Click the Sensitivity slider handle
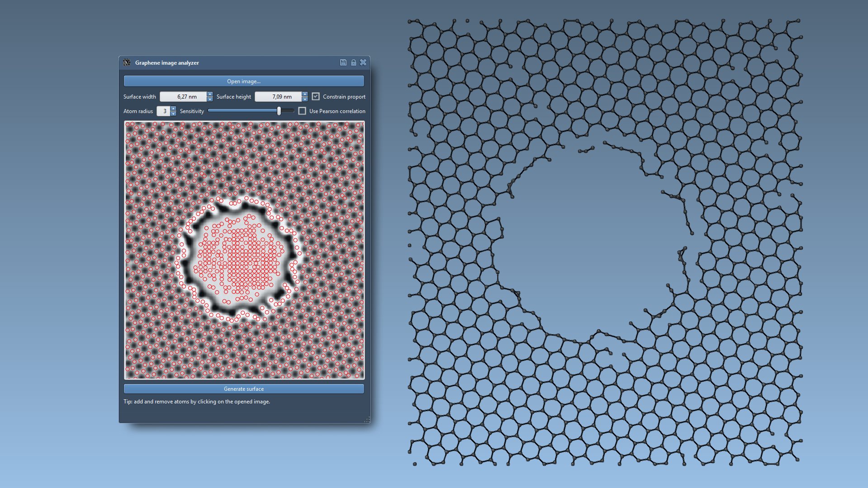868x488 pixels. pyautogui.click(x=279, y=111)
